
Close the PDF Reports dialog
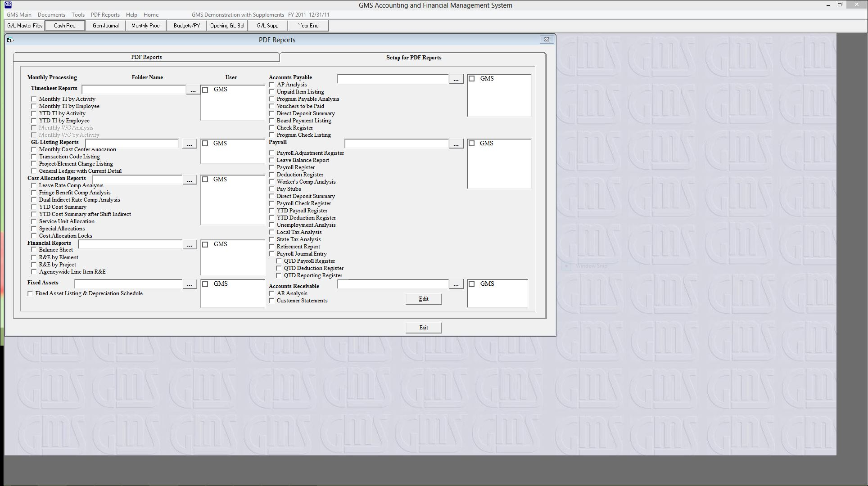[547, 40]
